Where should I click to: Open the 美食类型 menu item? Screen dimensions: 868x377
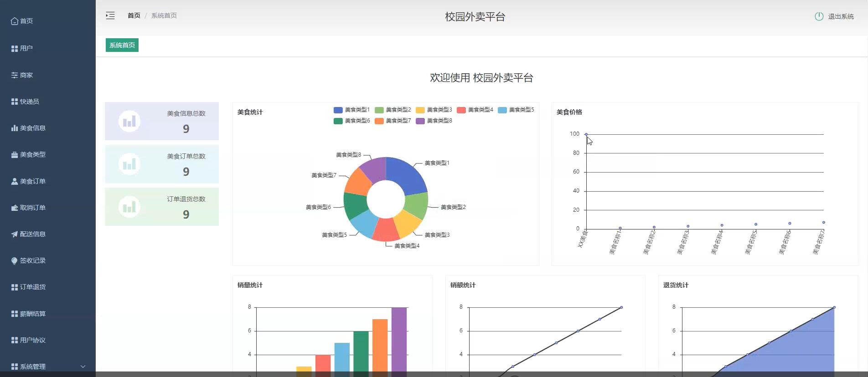coord(48,154)
